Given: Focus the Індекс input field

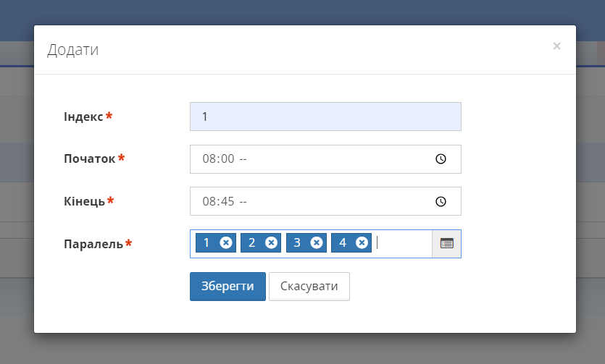Looking at the screenshot, I should coord(325,117).
